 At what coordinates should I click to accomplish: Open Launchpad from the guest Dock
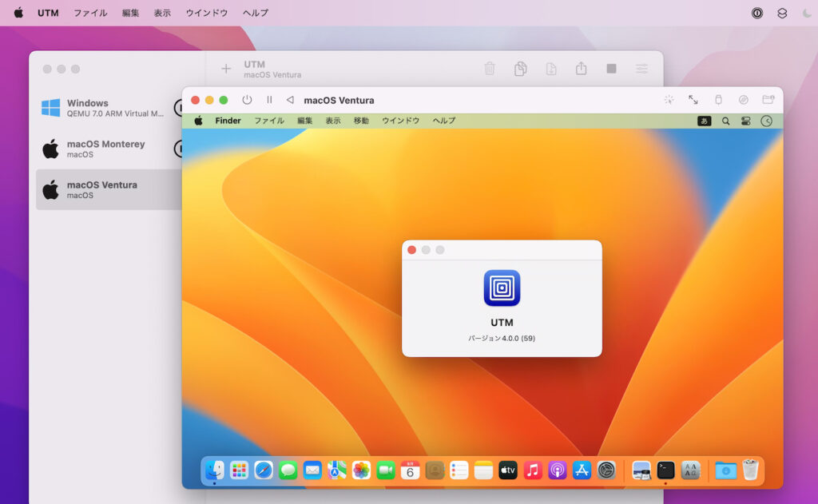[238, 470]
